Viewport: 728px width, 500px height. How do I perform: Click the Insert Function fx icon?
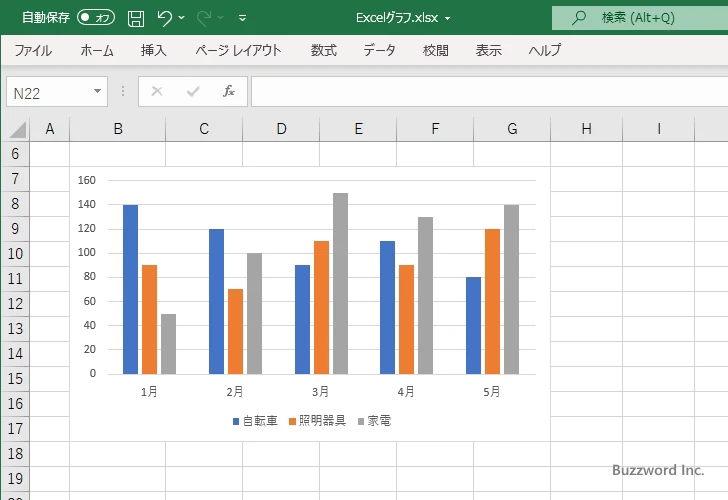(x=229, y=91)
